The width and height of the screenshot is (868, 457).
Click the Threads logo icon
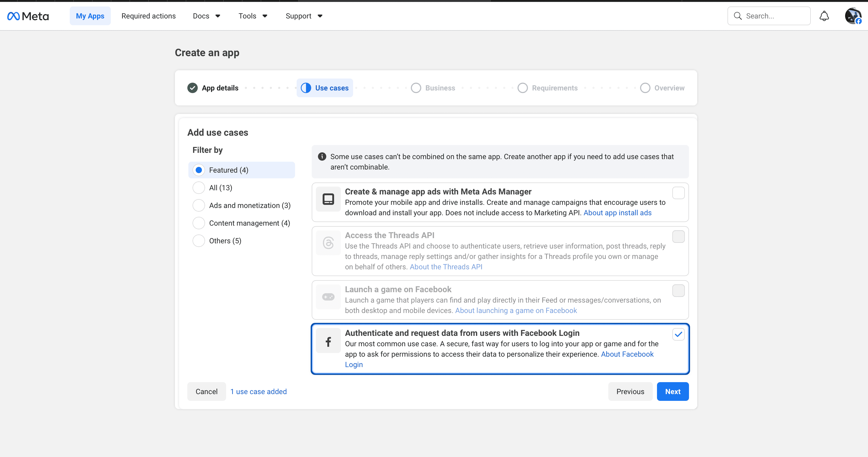coord(328,243)
